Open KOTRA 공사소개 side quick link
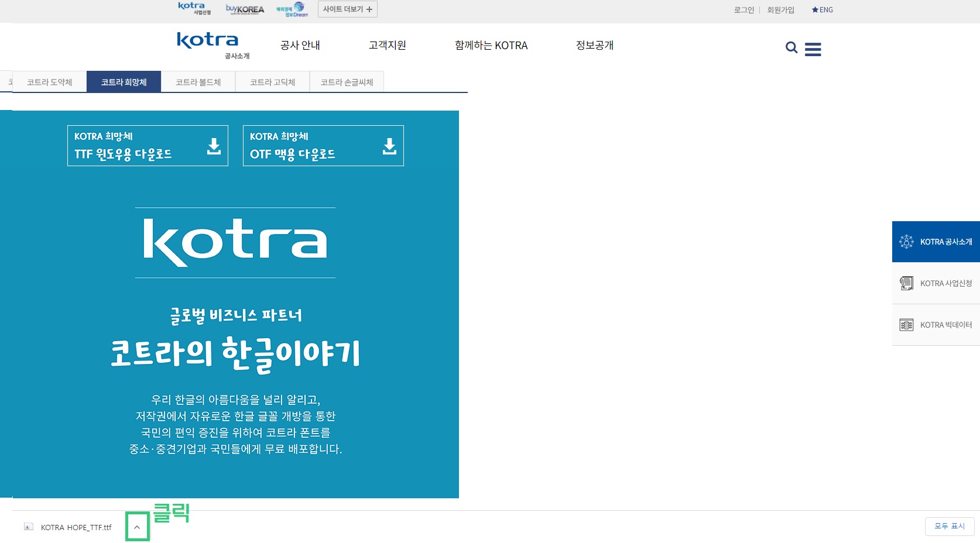 [936, 242]
